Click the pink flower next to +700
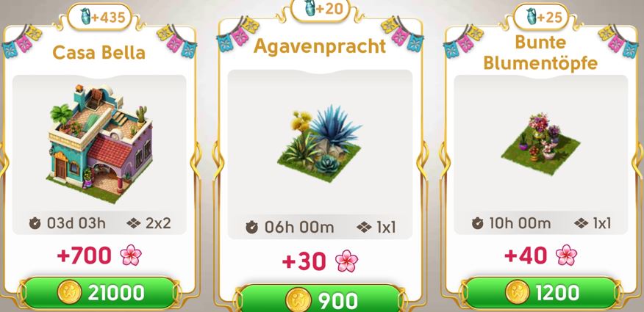Image resolution: width=644 pixels, height=312 pixels. (x=131, y=255)
